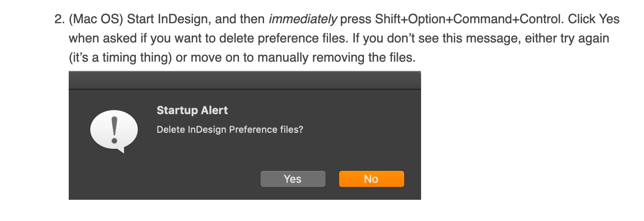Click the text (Mac OS)

point(96,19)
